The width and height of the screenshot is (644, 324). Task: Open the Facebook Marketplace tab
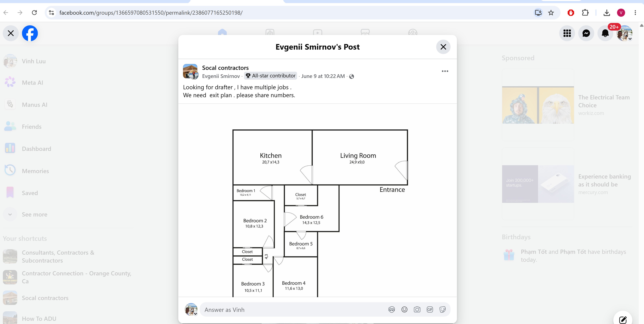(365, 33)
